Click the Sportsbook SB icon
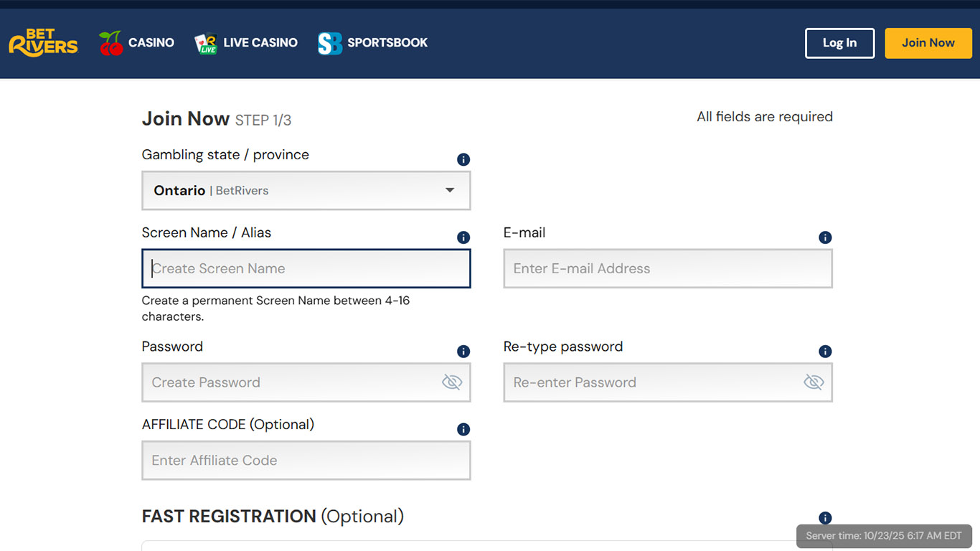The width and height of the screenshot is (980, 551). (330, 43)
